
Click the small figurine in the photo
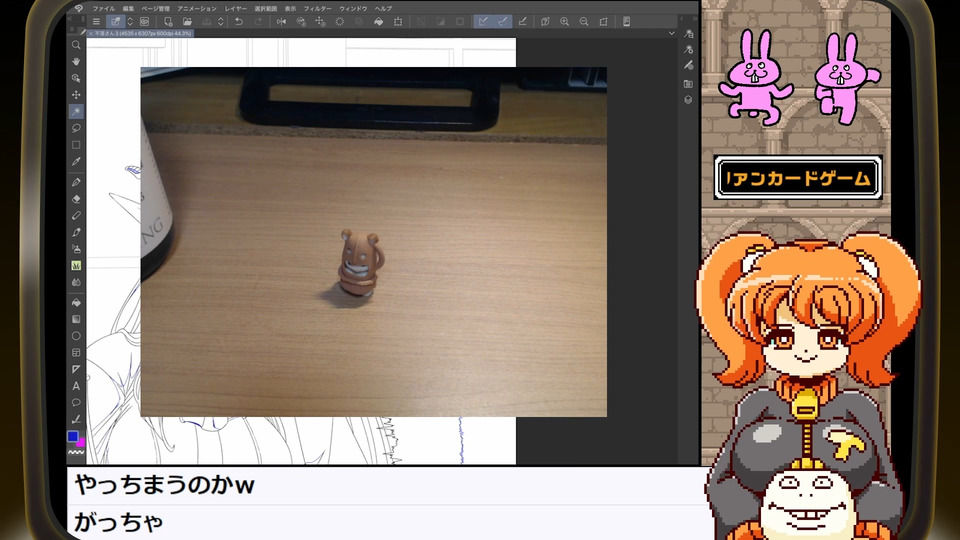click(x=360, y=262)
